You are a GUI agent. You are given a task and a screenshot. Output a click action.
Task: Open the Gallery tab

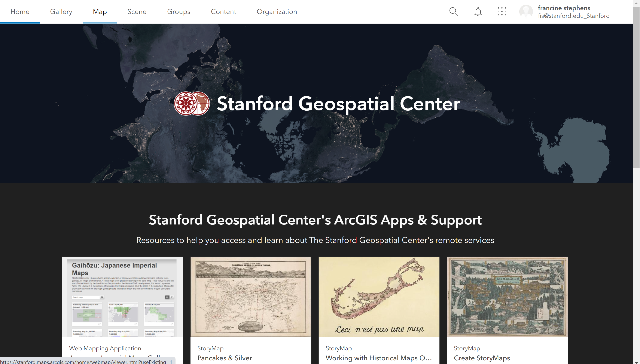(x=61, y=12)
